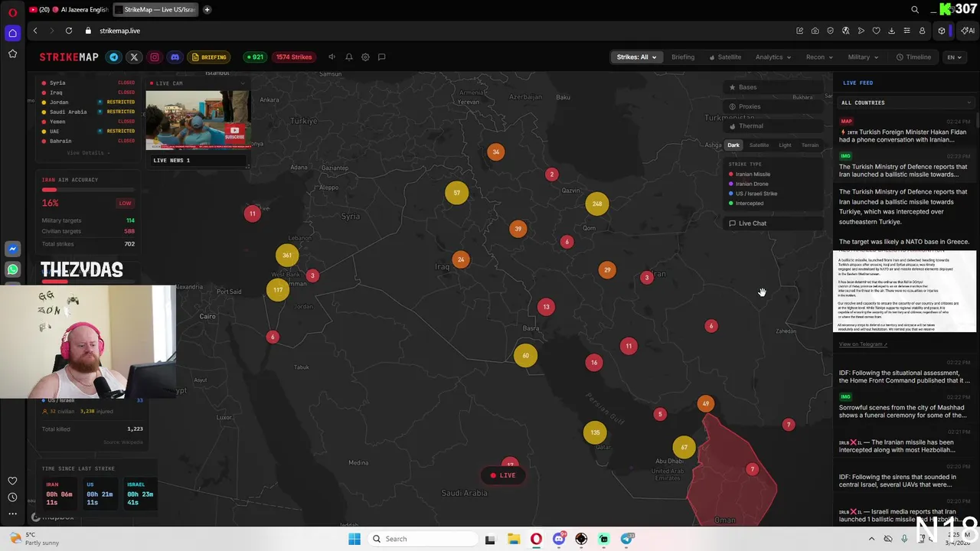The image size is (980, 551).
Task: Open the Strikes: All dropdown
Action: [x=637, y=57]
